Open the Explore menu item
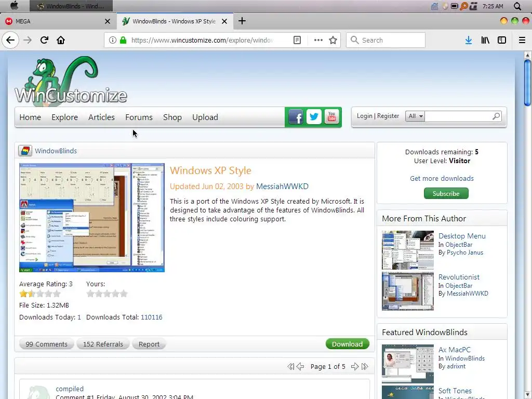The image size is (532, 399). [65, 117]
